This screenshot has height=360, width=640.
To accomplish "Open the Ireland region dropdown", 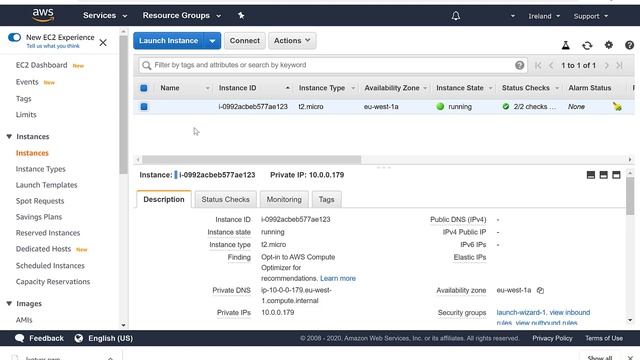I will pyautogui.click(x=544, y=16).
